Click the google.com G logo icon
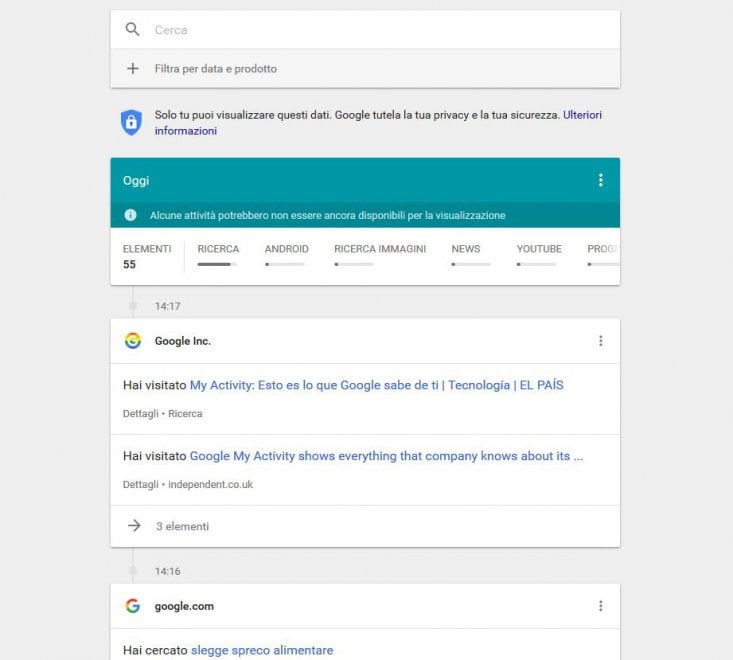The height and width of the screenshot is (660, 733). (x=133, y=606)
